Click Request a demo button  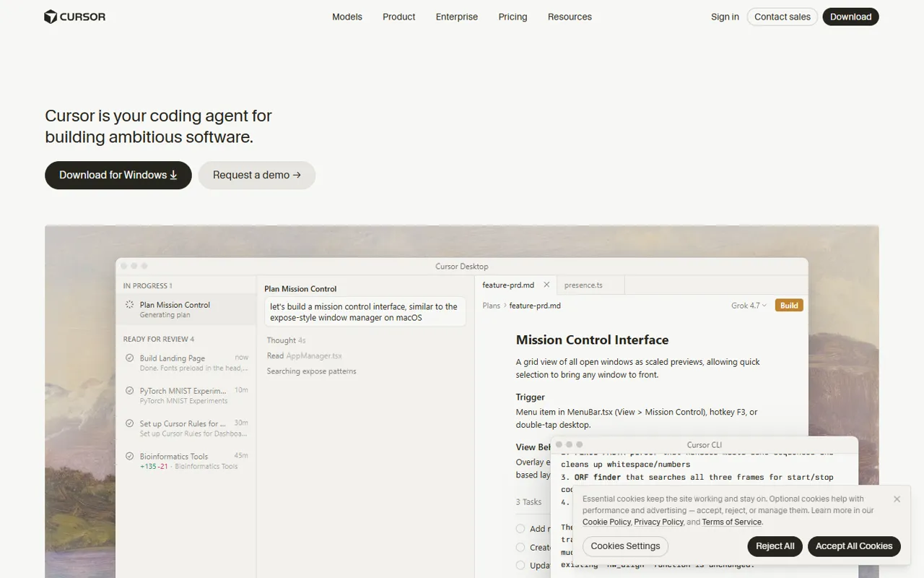(x=257, y=175)
